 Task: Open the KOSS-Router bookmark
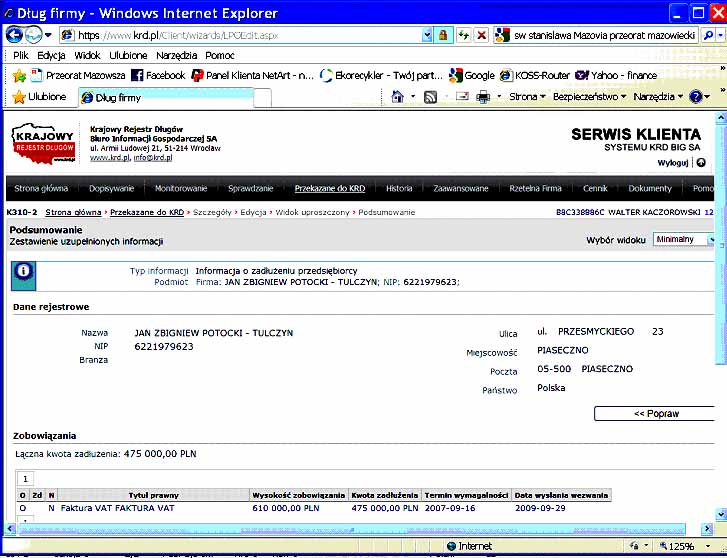click(535, 76)
